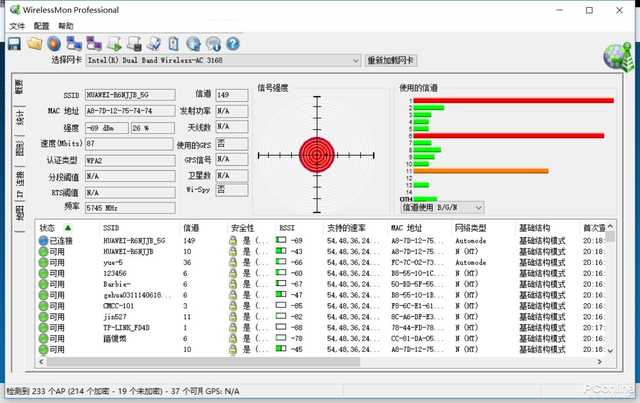Click the 重新加载网卡 button
Viewport: 640px width, 403px height.
(390, 60)
